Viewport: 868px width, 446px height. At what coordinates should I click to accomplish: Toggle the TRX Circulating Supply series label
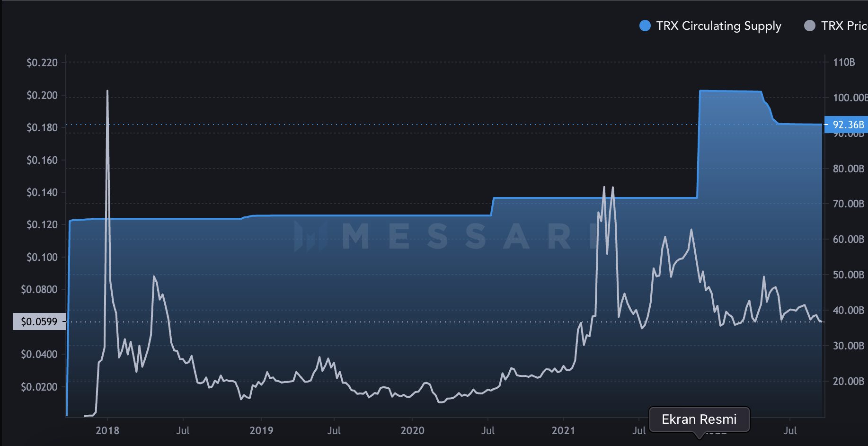point(718,26)
